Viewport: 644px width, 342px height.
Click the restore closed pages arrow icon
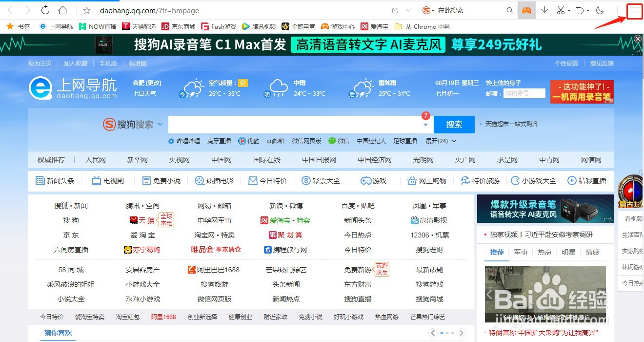(x=580, y=10)
